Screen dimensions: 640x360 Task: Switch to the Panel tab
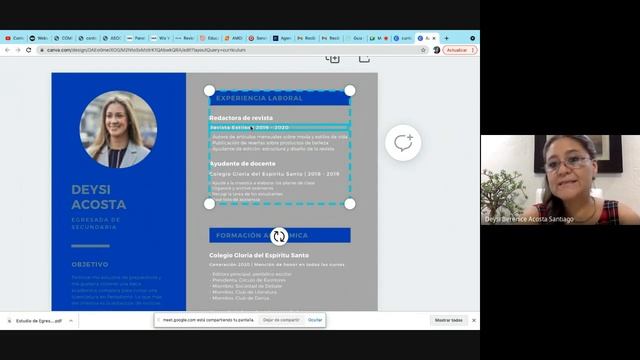(136, 38)
